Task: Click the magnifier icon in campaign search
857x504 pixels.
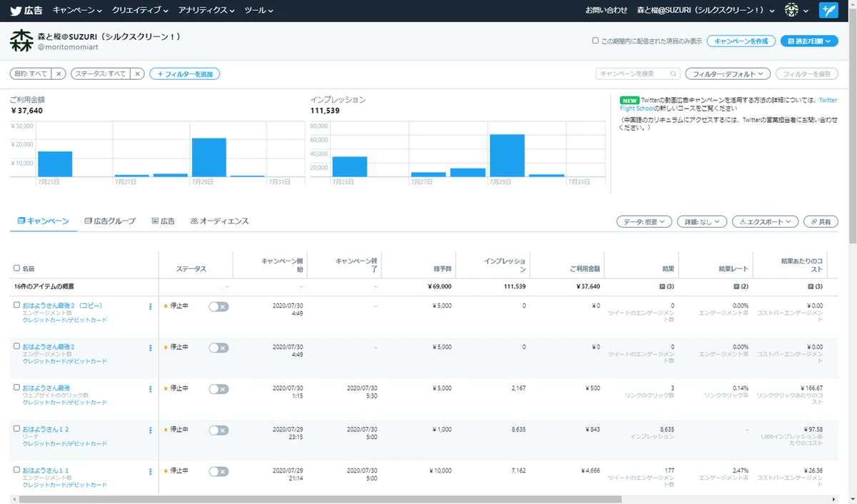Action: [673, 74]
